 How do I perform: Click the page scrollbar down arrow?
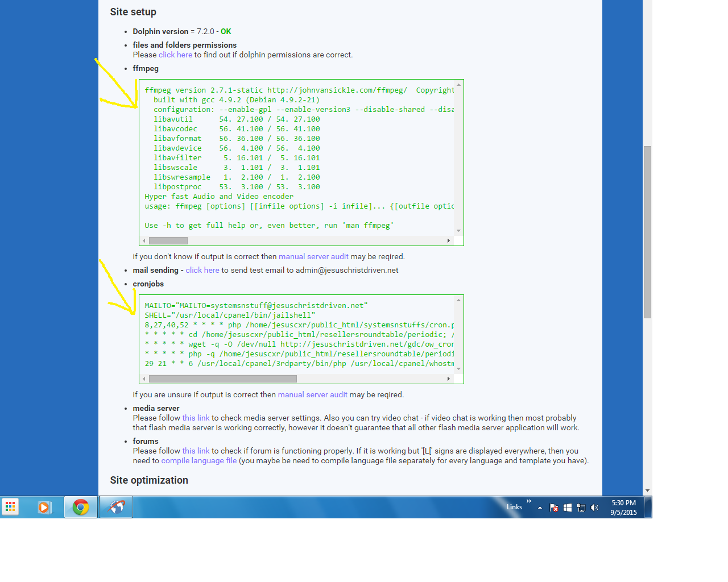click(647, 490)
